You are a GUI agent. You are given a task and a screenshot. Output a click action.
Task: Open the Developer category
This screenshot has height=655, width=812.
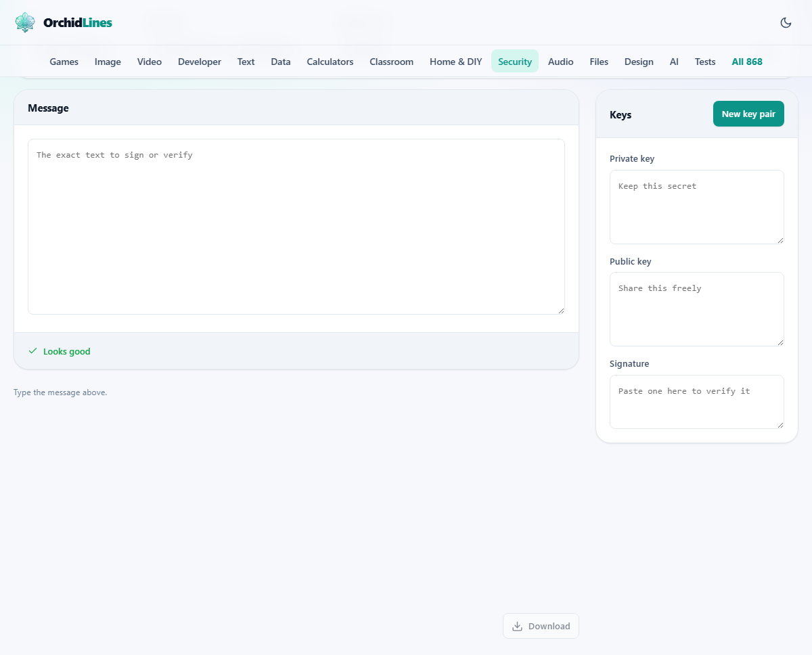[200, 62]
